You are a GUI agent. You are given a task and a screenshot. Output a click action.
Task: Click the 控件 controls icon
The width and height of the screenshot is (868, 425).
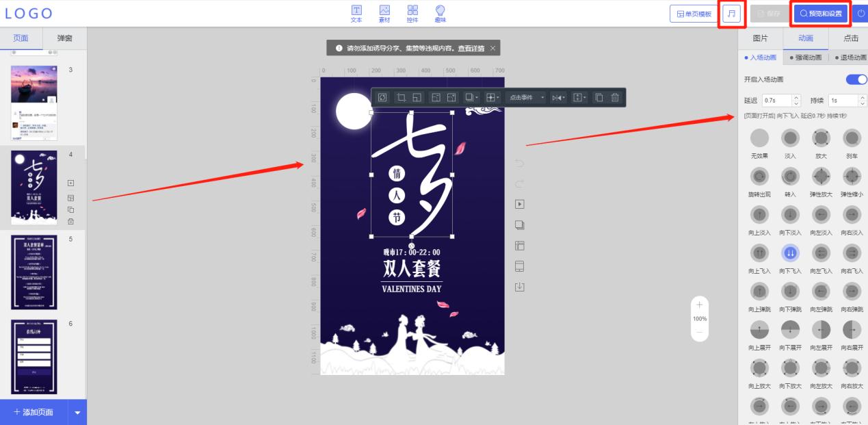pyautogui.click(x=412, y=12)
